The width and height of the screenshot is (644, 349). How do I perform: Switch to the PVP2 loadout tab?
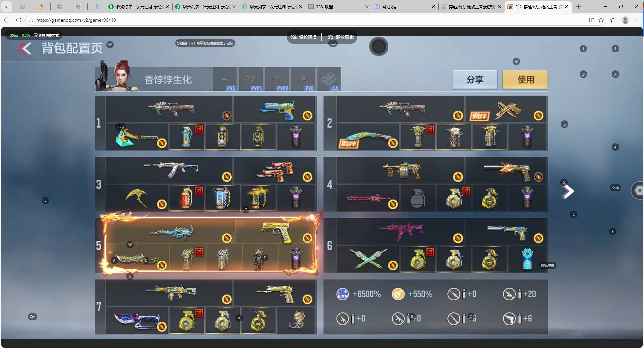pyautogui.click(x=277, y=79)
